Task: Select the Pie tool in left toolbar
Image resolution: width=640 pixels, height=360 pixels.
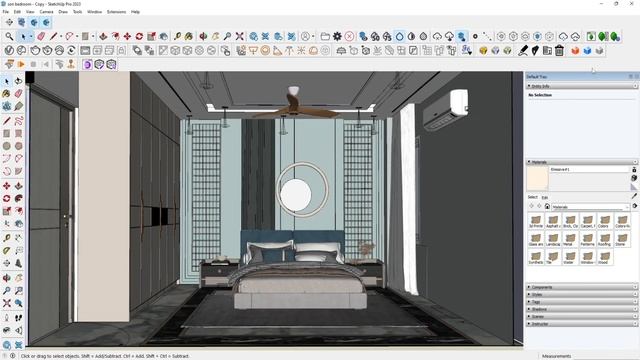Action: (x=19, y=171)
